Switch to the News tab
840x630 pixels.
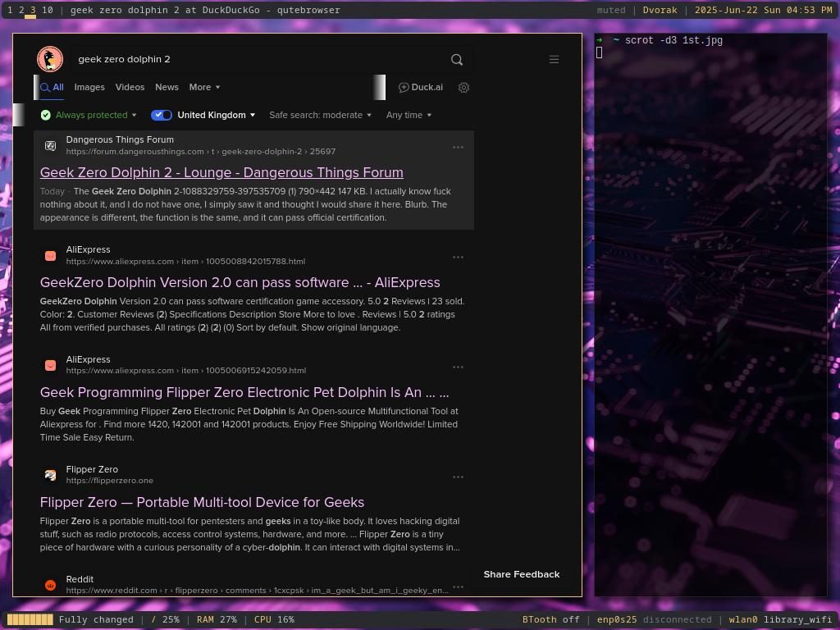click(x=167, y=87)
